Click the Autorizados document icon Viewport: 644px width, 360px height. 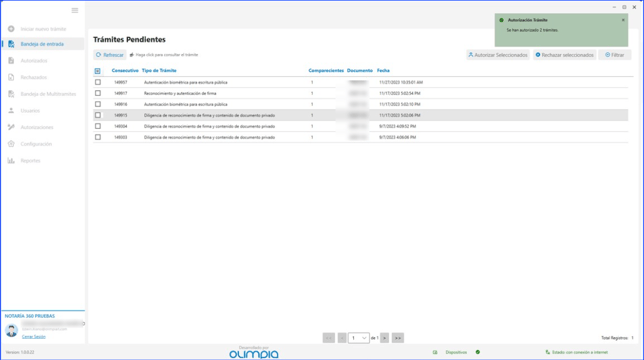[11, 60]
